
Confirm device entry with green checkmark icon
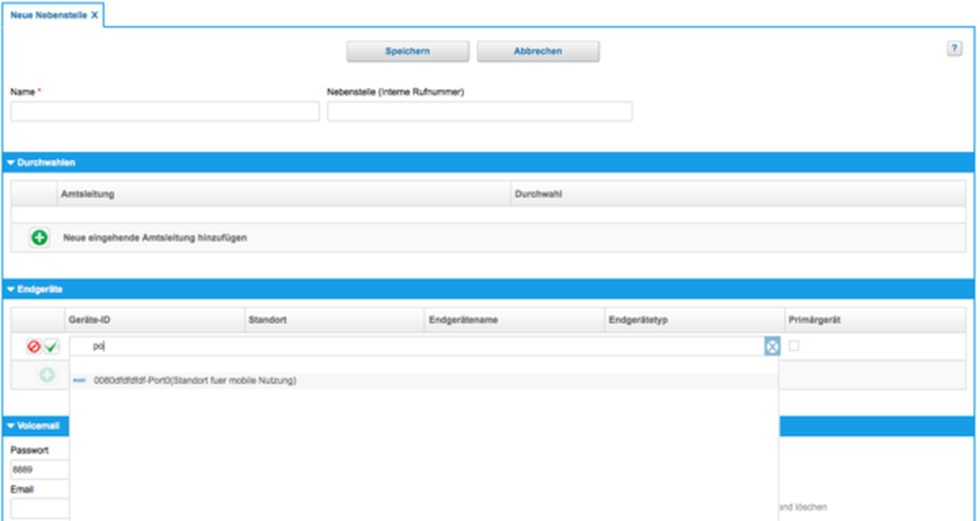point(51,347)
